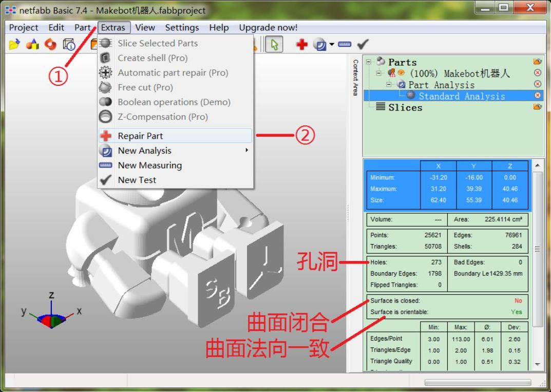Click Z-Compensation (Pro) menu entry
The height and width of the screenshot is (392, 551).
coord(175,117)
